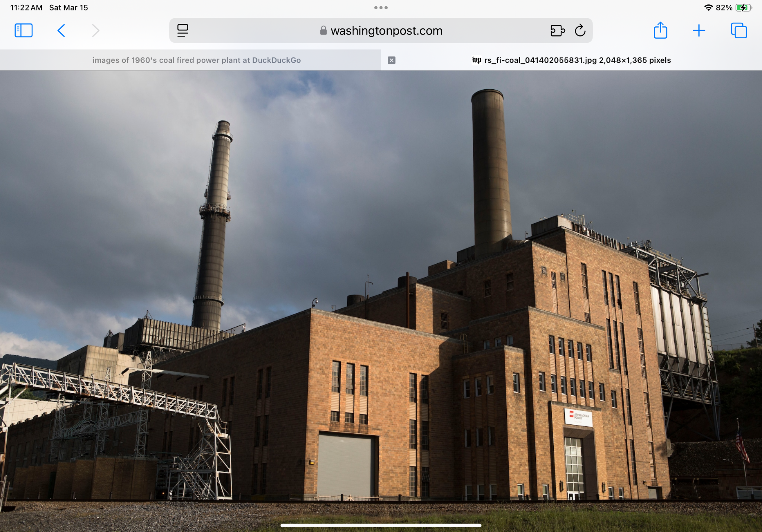Open the three-dot multitasking menu
762x532 pixels.
click(381, 7)
